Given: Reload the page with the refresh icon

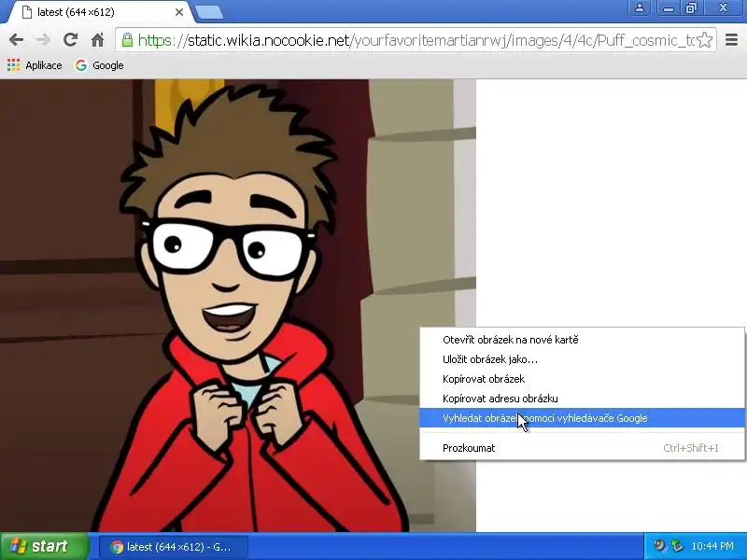Looking at the screenshot, I should [x=71, y=39].
